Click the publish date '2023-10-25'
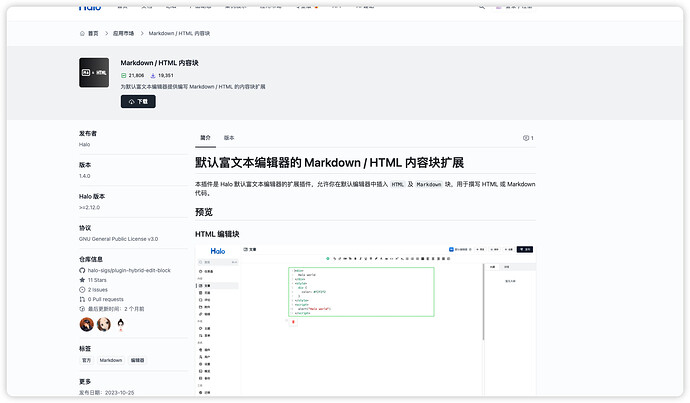 [x=119, y=393]
